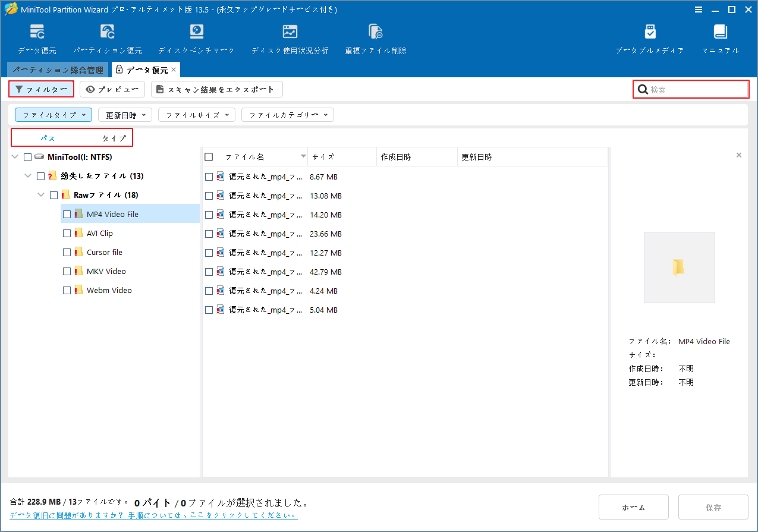Viewport: 758px width, 532px height.
Task: Open the Data Recovery tool
Action: click(37, 38)
